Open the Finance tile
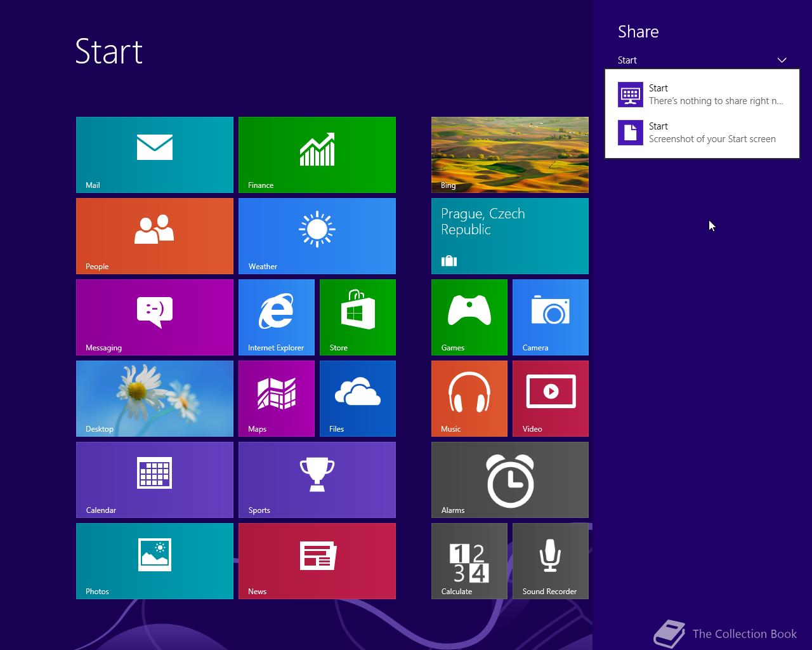Image resolution: width=812 pixels, height=650 pixels. tap(317, 155)
